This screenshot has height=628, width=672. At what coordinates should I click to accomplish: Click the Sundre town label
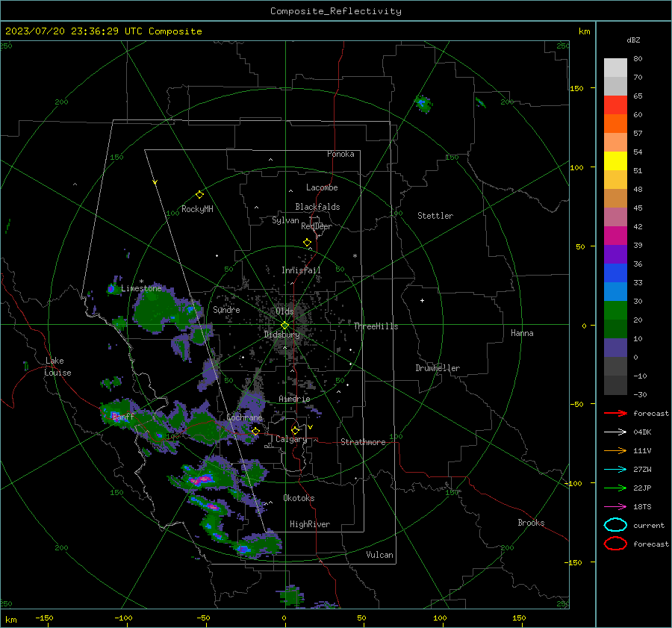226,310
